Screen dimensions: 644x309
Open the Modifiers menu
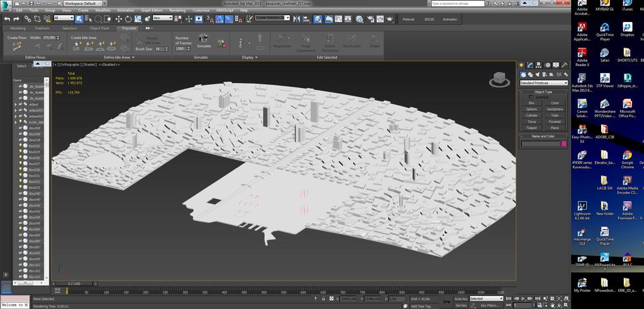tap(103, 10)
